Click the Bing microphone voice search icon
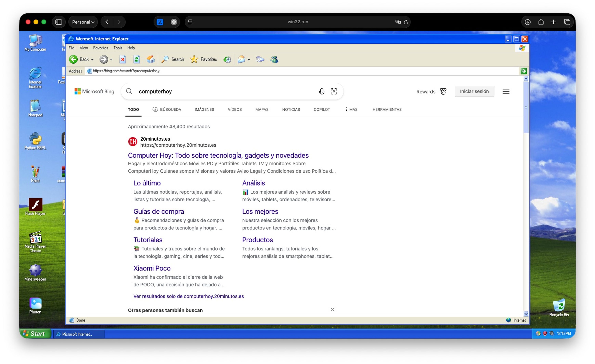This screenshot has width=595, height=364. click(x=321, y=91)
